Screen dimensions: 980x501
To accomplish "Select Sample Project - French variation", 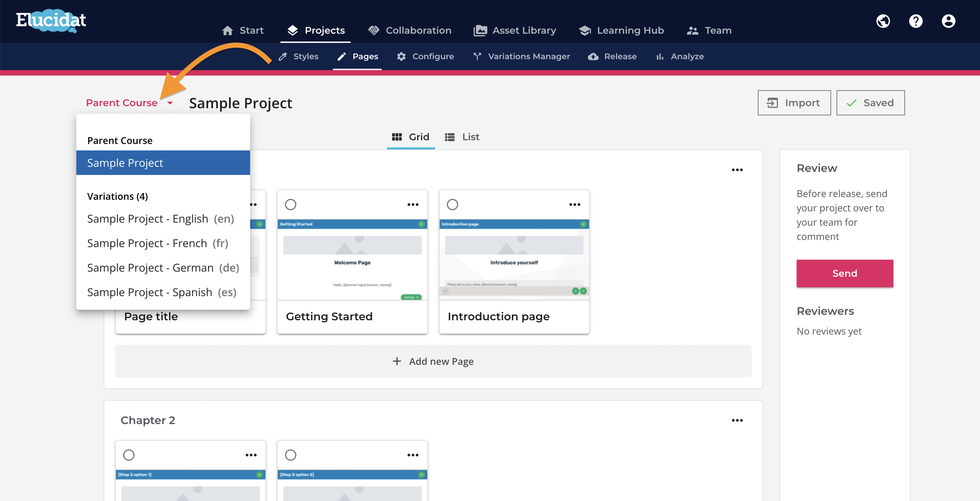I will (158, 243).
